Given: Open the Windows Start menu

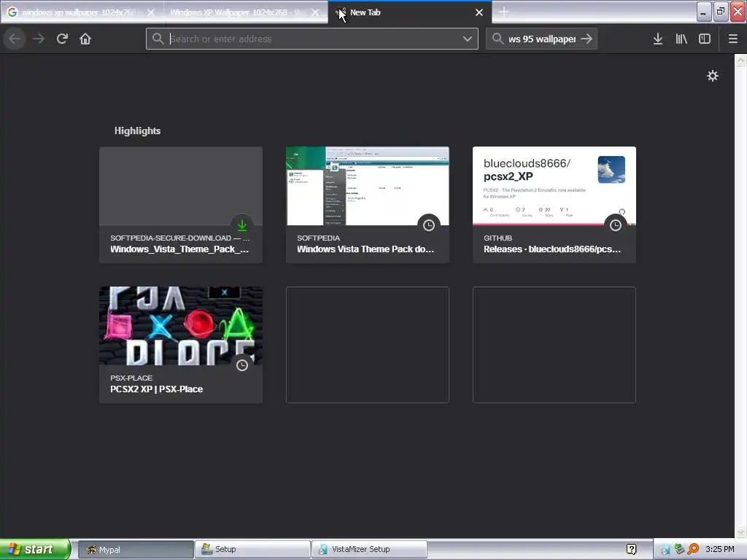Looking at the screenshot, I should click(x=35, y=549).
